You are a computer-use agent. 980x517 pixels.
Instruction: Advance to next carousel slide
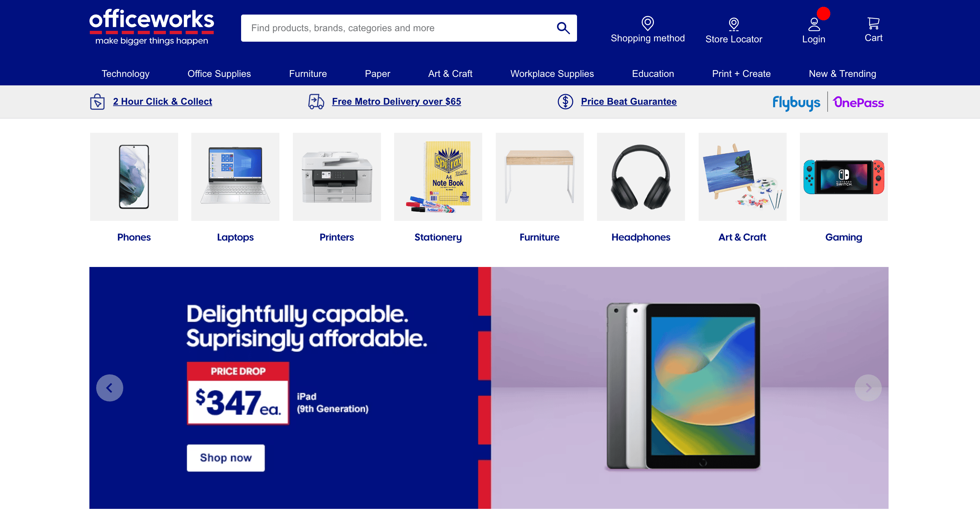tap(868, 388)
